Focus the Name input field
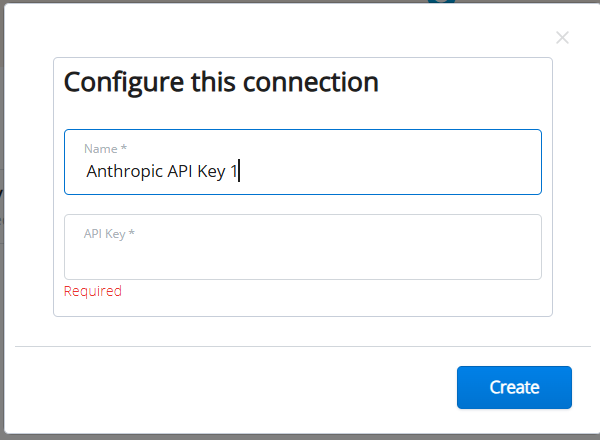This screenshot has height=440, width=600. click(x=302, y=162)
